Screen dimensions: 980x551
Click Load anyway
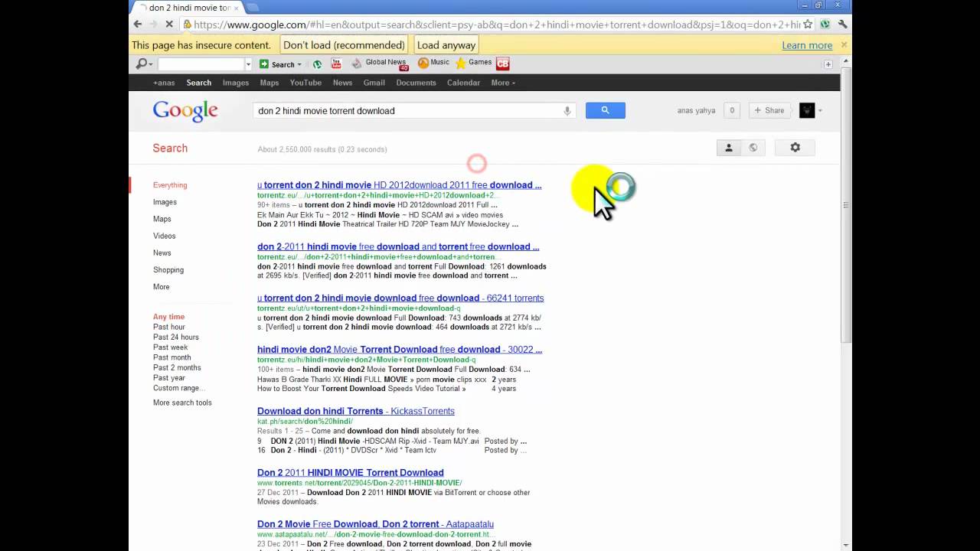click(446, 45)
